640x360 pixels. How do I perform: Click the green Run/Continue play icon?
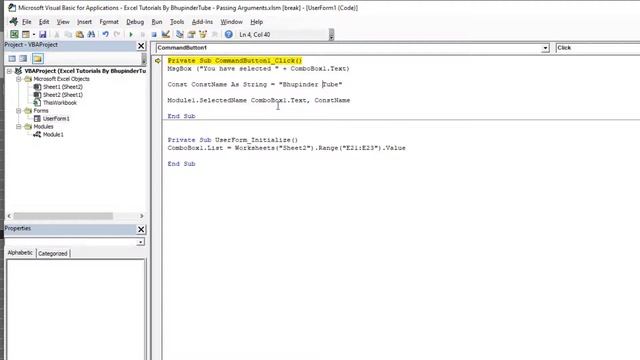131,35
